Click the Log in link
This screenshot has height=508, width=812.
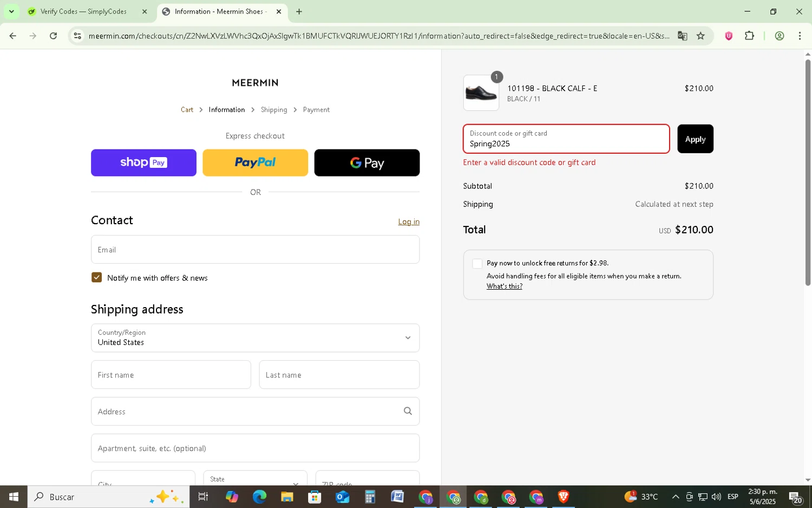(409, 222)
